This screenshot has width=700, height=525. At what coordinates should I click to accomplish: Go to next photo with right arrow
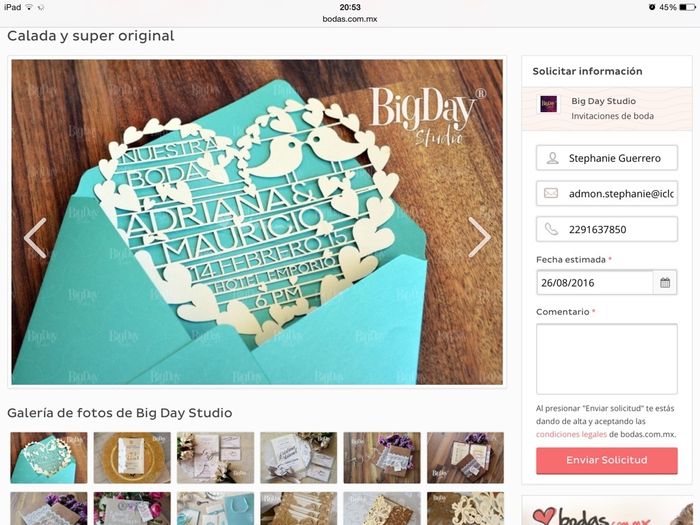(x=480, y=237)
